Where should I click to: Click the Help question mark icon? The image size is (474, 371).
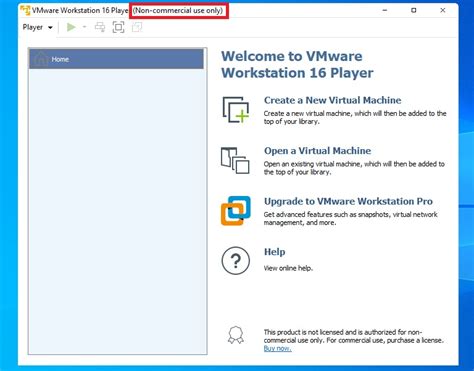(236, 261)
